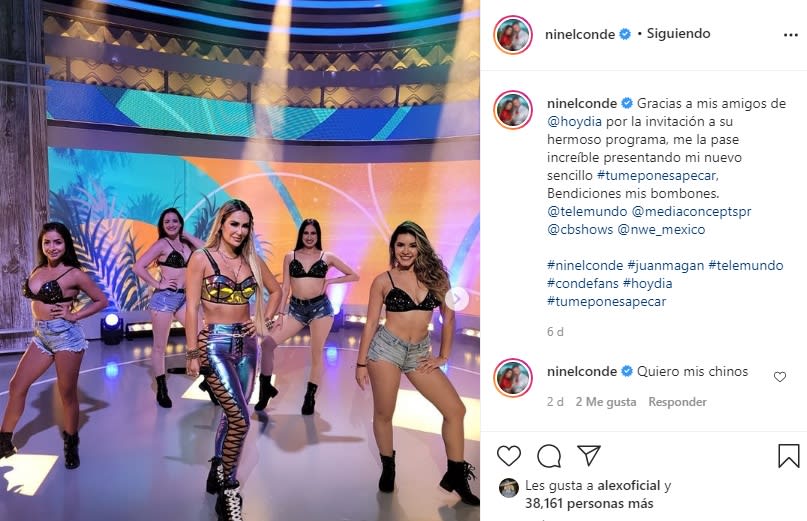This screenshot has height=521, width=807.
Task: View the '38,161 personas más' likes list
Action: (589, 503)
